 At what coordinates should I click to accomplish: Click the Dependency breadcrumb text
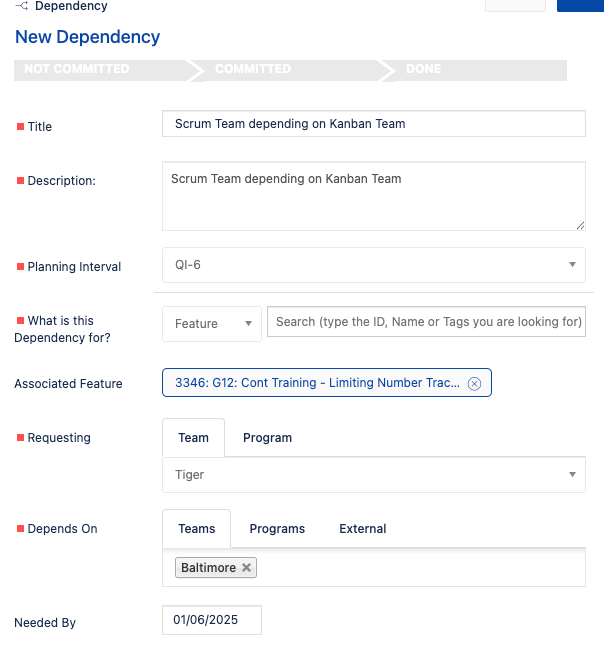pyautogui.click(x=71, y=6)
